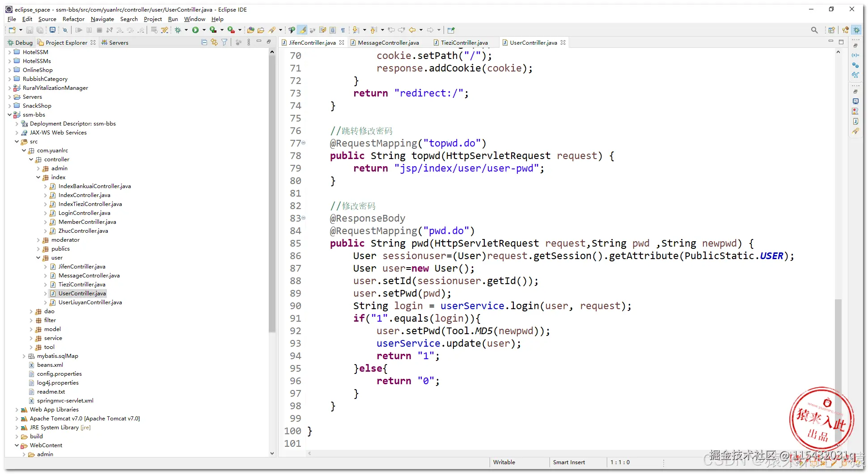
Task: Click the Save All toolbar icon
Action: 40,30
